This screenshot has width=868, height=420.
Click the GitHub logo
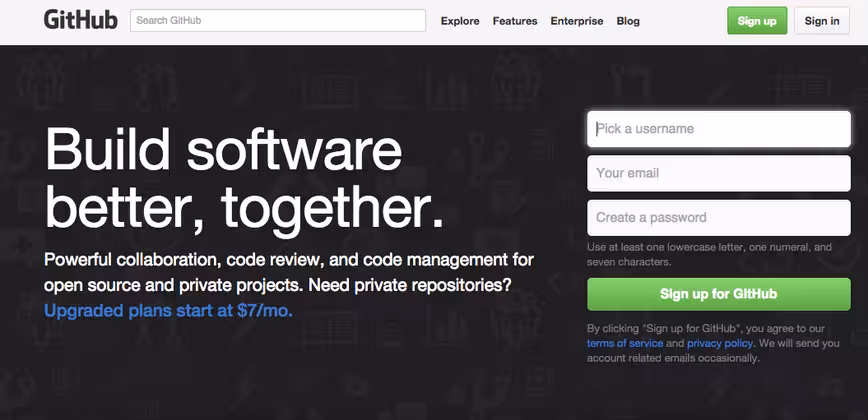tap(81, 20)
